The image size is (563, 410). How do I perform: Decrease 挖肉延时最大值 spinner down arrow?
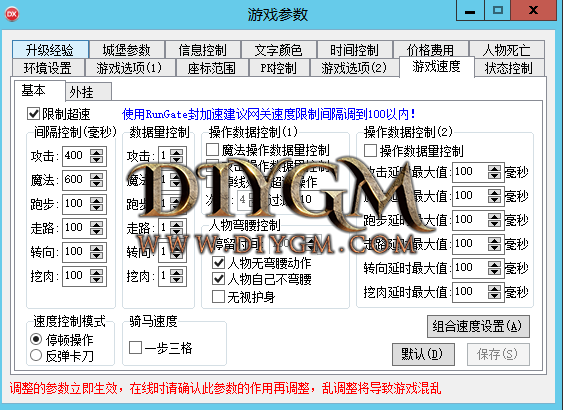pos(494,295)
